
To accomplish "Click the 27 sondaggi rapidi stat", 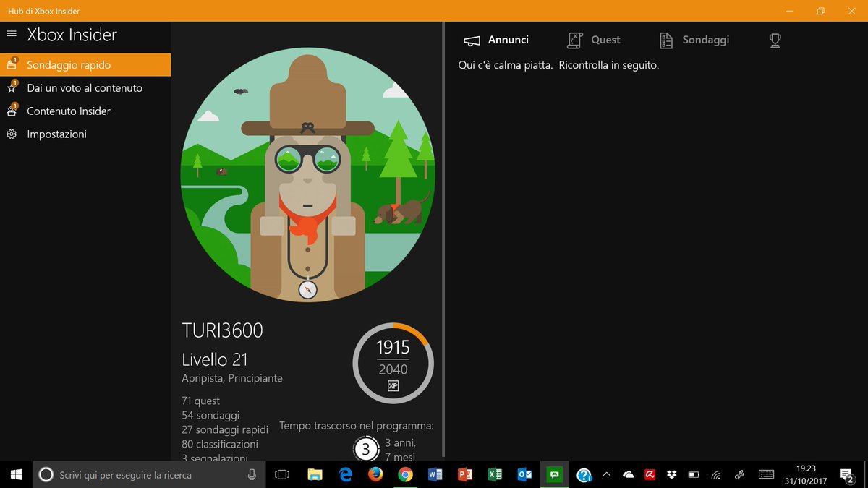I will pos(225,429).
